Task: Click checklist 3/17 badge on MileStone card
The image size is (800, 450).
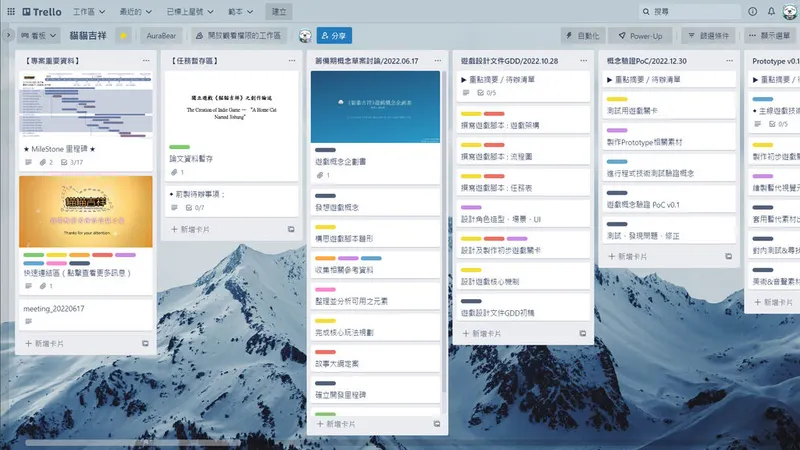Action: pos(72,162)
